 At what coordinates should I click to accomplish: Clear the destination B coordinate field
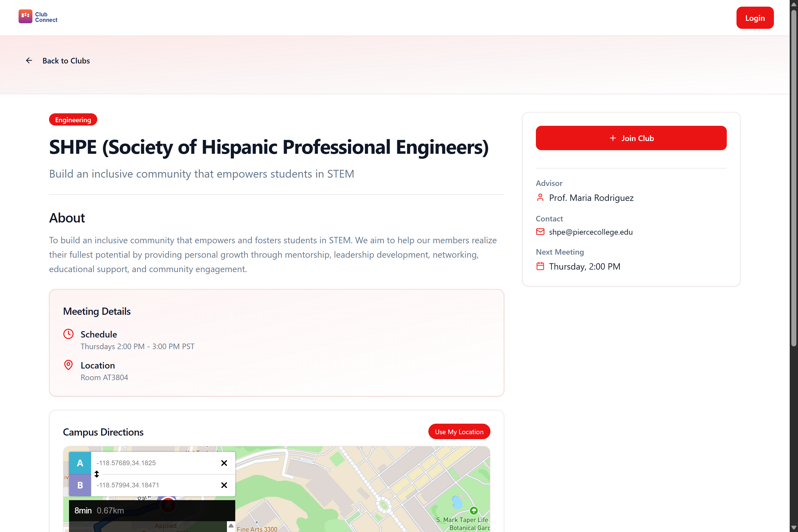point(224,485)
